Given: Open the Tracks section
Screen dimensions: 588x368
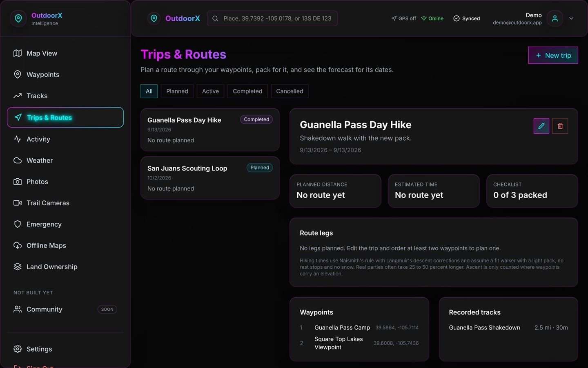Looking at the screenshot, I should pos(65,96).
